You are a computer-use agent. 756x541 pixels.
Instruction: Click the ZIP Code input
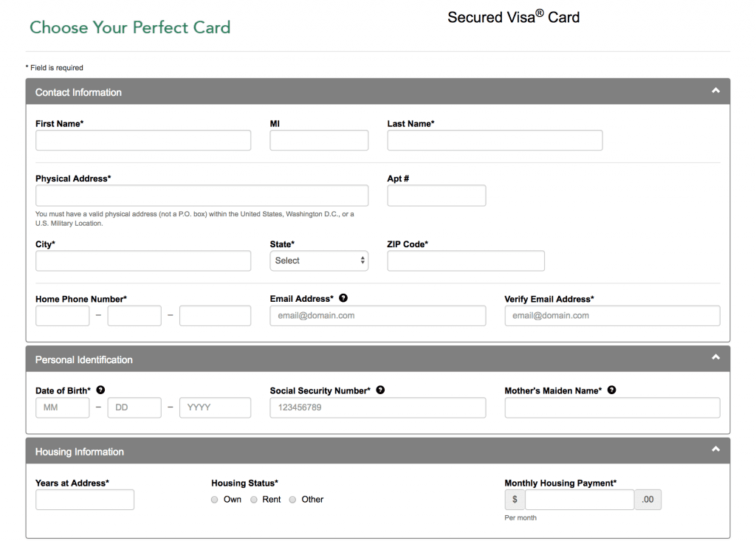(465, 261)
